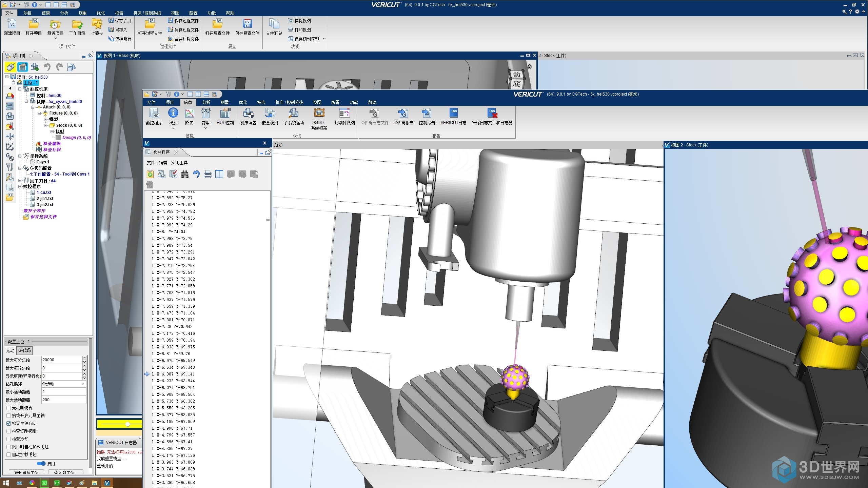Viewport: 868px width, 488px height.
Task: Collapse the 数控程序 tree node
Action: pyautogui.click(x=20, y=186)
